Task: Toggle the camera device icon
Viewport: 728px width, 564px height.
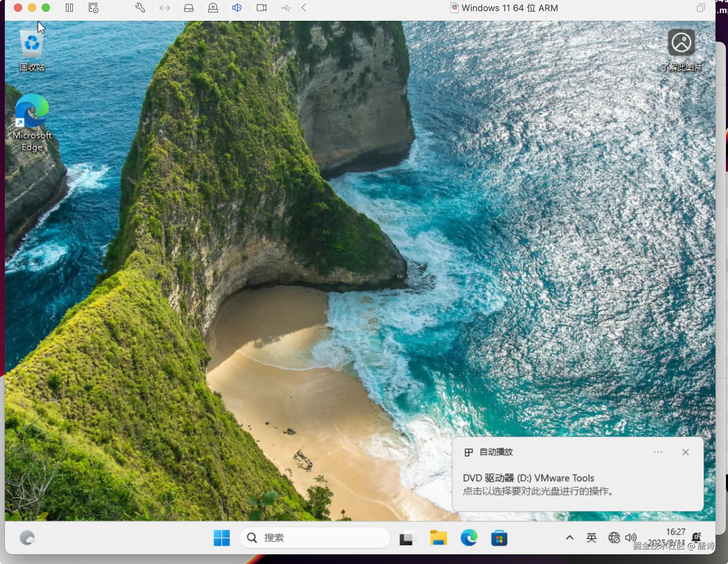Action: pyautogui.click(x=262, y=8)
